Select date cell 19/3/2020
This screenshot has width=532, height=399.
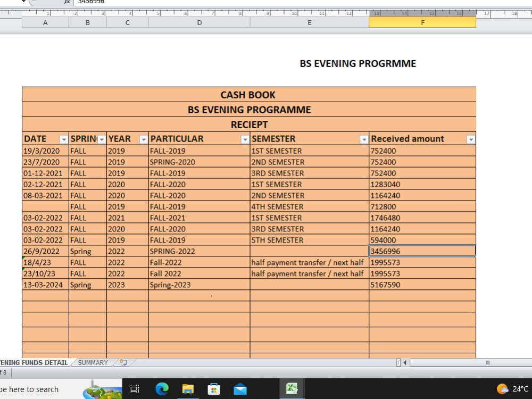(x=45, y=151)
